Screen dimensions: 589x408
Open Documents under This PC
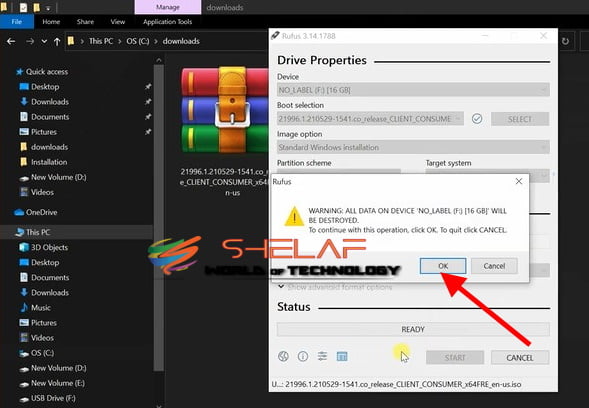click(x=50, y=277)
